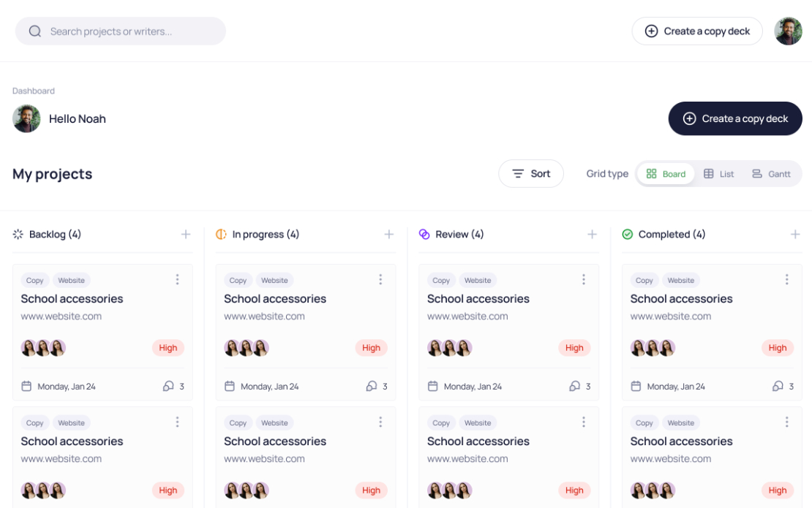Image resolution: width=812 pixels, height=508 pixels.
Task: Open www.website.com link on second Review card
Action: click(467, 458)
